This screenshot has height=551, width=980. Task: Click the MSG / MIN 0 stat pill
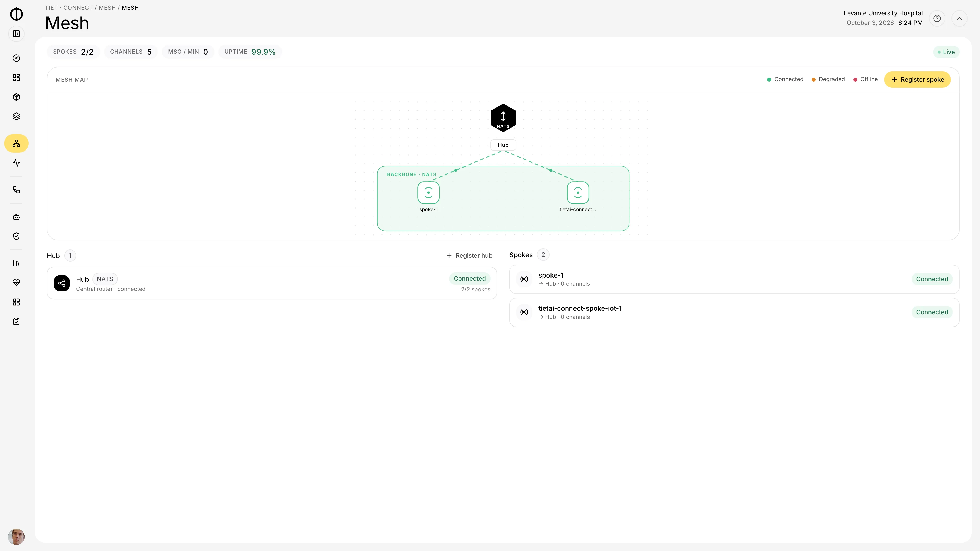coord(188,52)
